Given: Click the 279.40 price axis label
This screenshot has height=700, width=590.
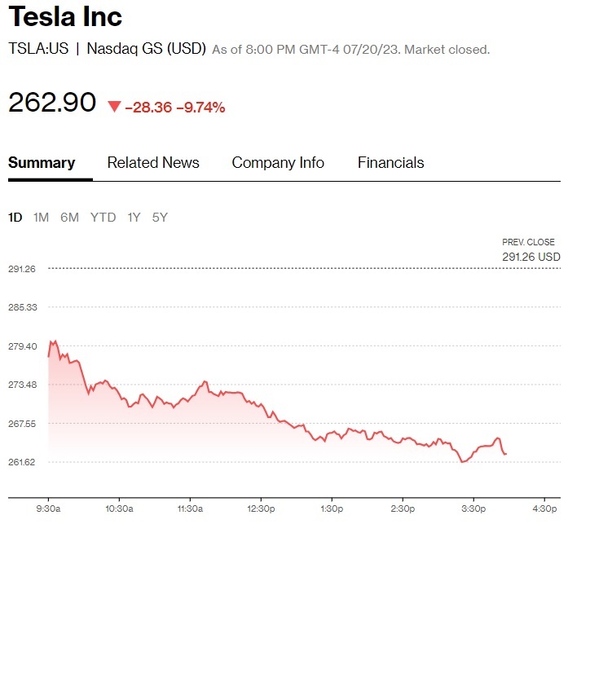Looking at the screenshot, I should point(22,346).
